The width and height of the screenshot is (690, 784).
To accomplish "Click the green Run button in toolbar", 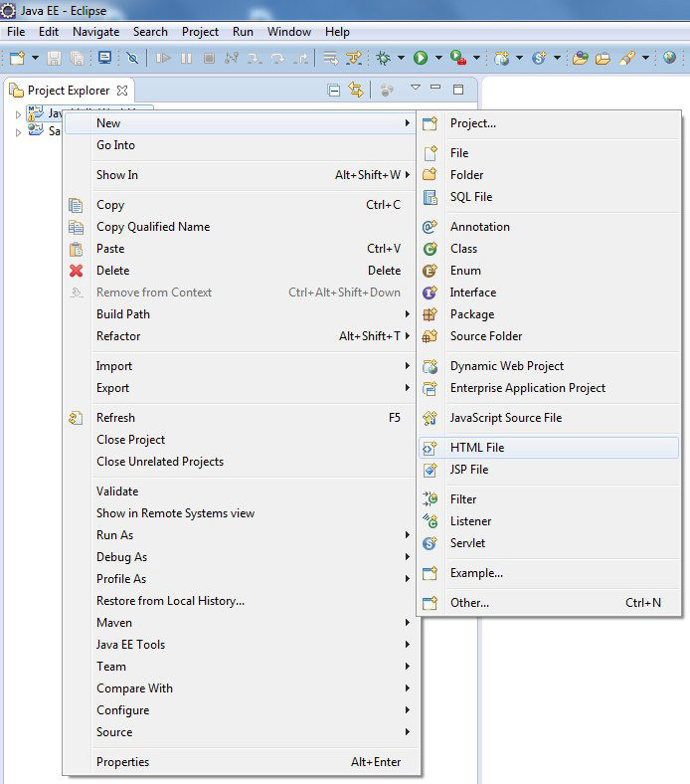I will 421,59.
